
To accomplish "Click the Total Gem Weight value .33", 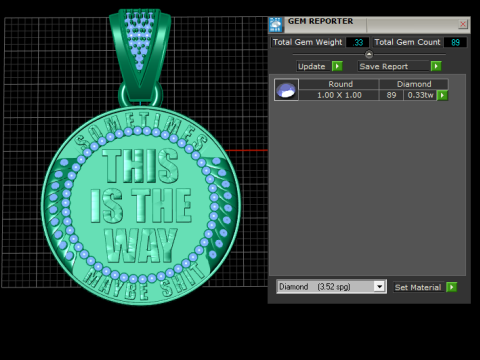I will [x=358, y=42].
